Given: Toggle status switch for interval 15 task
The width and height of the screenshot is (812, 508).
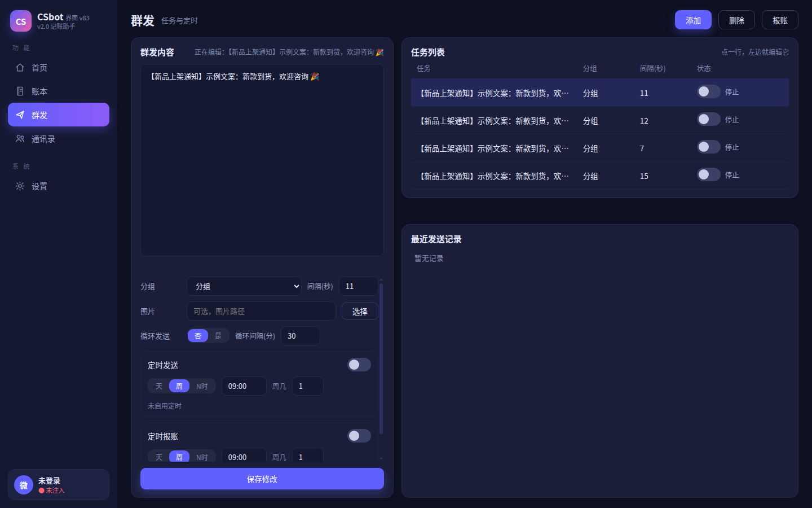Looking at the screenshot, I should pyautogui.click(x=709, y=174).
